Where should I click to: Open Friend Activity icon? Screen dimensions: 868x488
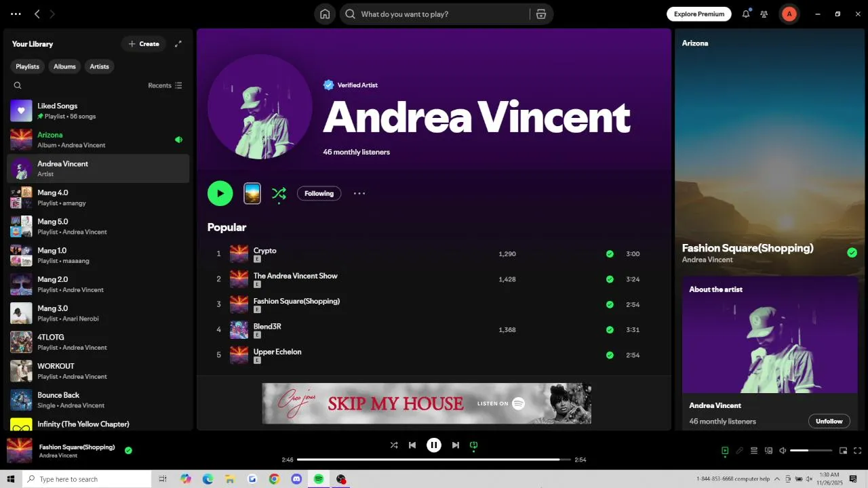point(764,14)
